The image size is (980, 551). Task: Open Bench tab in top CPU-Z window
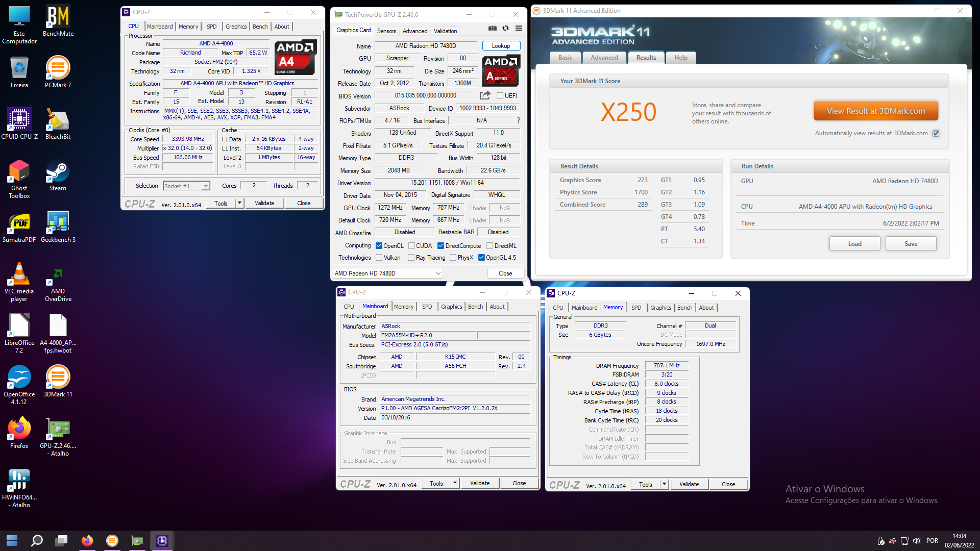[x=260, y=27]
